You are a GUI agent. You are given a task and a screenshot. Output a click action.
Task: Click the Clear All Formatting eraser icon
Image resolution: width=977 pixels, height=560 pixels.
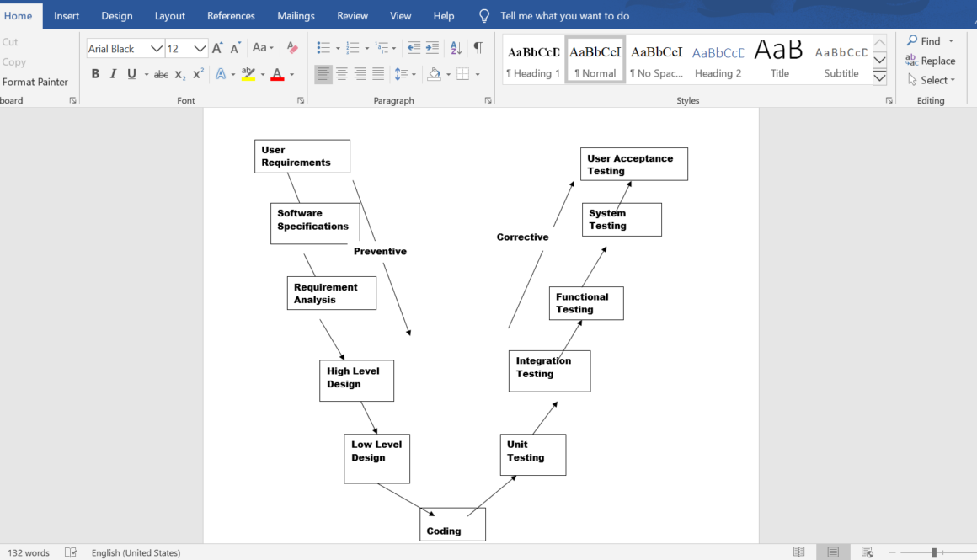click(x=292, y=48)
